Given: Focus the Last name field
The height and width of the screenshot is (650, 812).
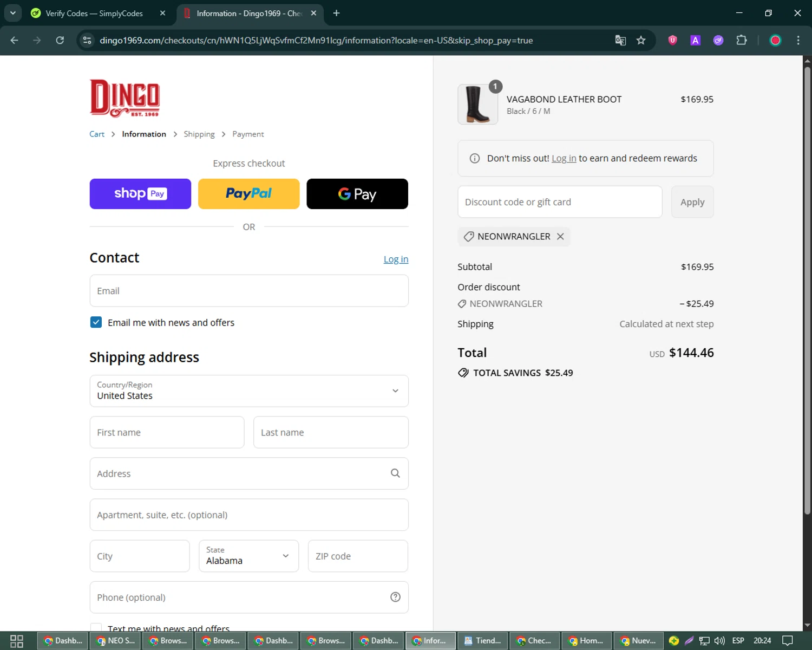Looking at the screenshot, I should click(331, 432).
